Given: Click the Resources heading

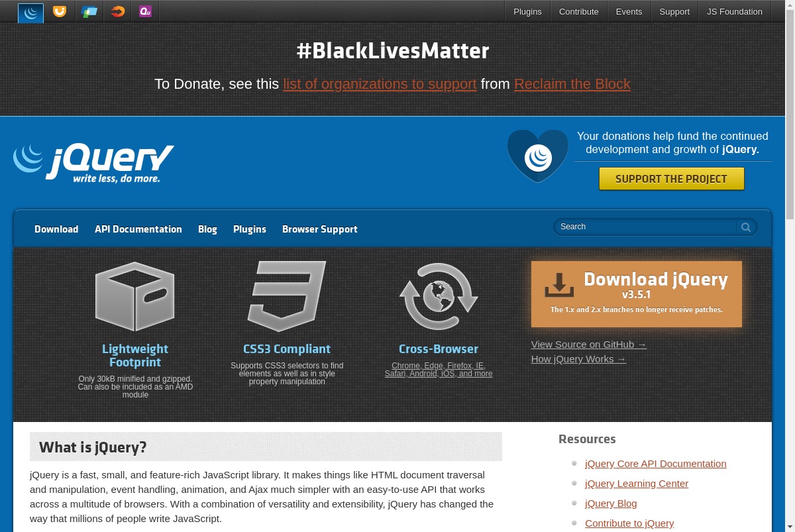Looking at the screenshot, I should [587, 439].
